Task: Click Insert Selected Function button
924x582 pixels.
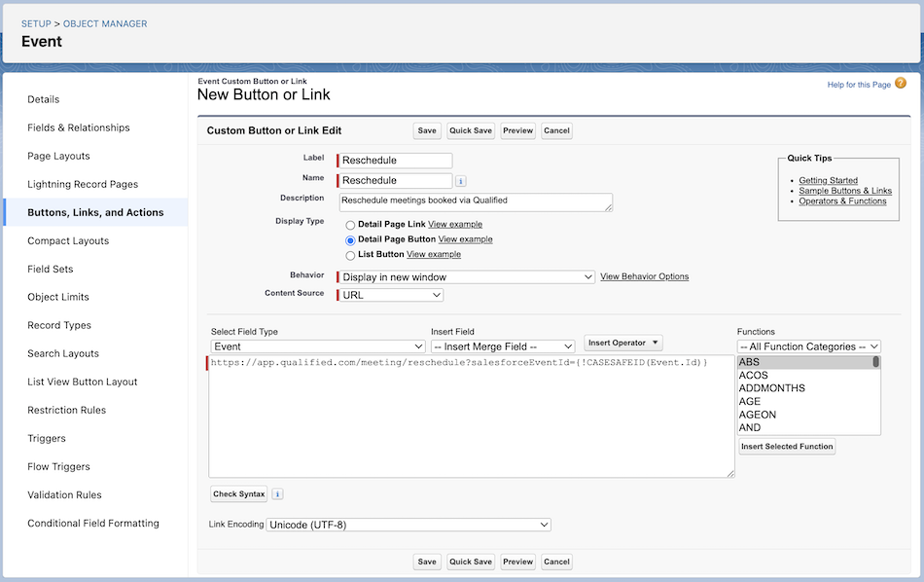Action: pyautogui.click(x=787, y=447)
